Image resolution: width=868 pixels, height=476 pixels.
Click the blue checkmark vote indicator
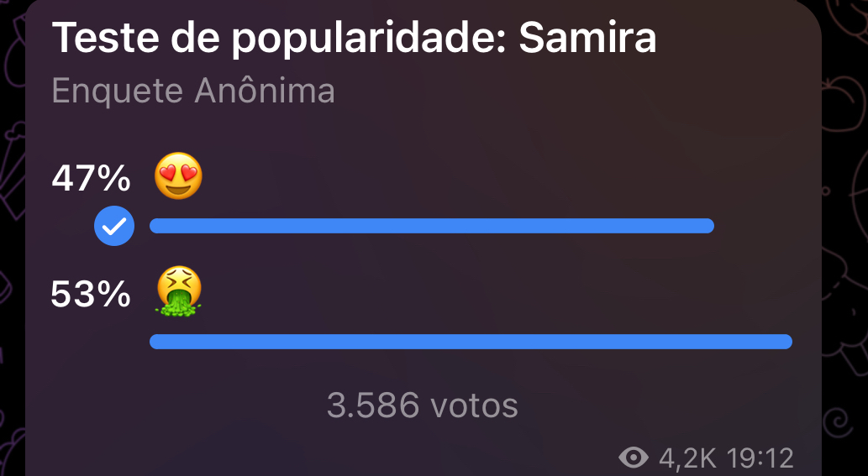tap(113, 226)
